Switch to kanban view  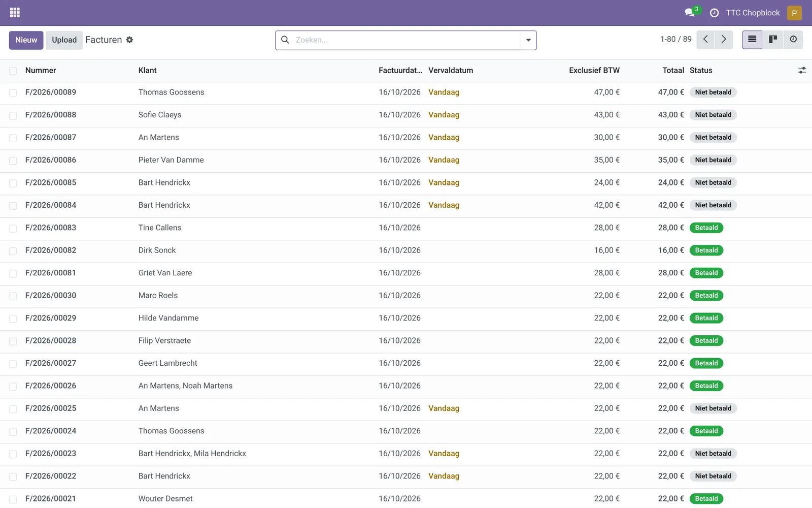(x=773, y=39)
